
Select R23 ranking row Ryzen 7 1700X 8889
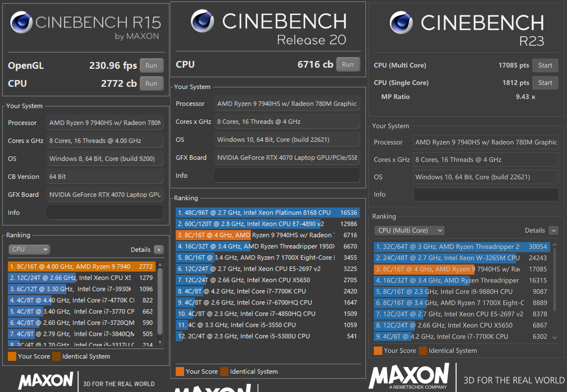point(462,303)
